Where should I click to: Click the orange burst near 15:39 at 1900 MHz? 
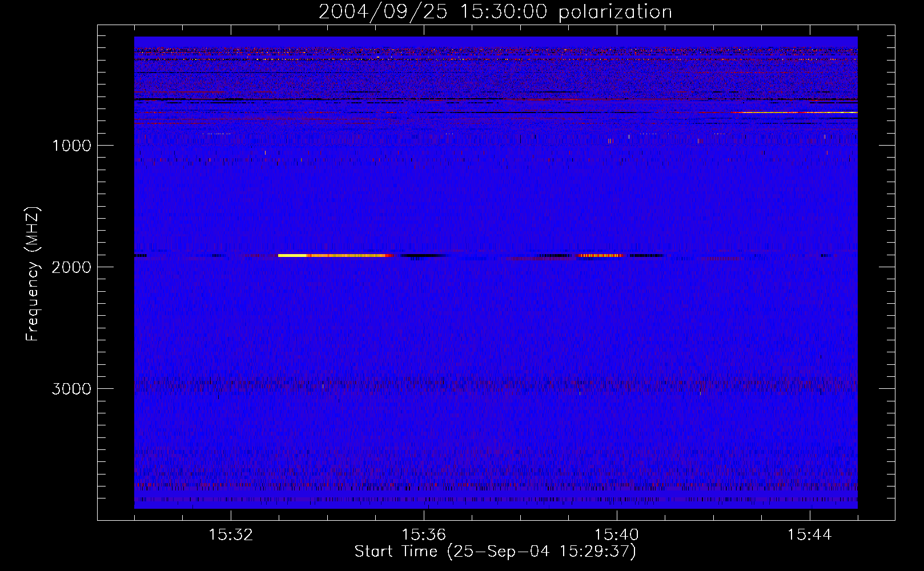pos(601,255)
